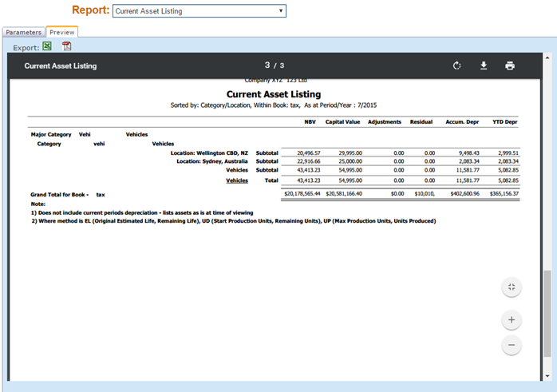Click NBV value 20,496.57
The width and height of the screenshot is (557, 392).
(x=308, y=153)
